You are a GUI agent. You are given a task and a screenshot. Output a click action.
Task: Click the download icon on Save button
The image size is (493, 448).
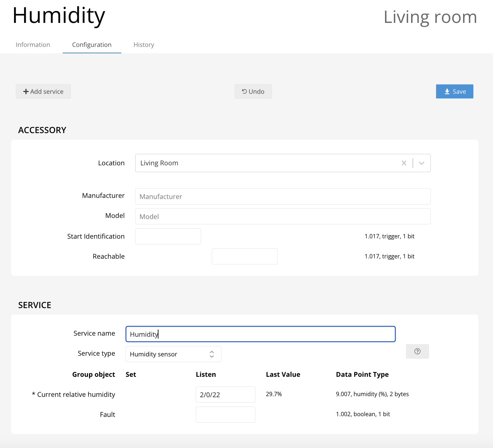[x=447, y=92]
